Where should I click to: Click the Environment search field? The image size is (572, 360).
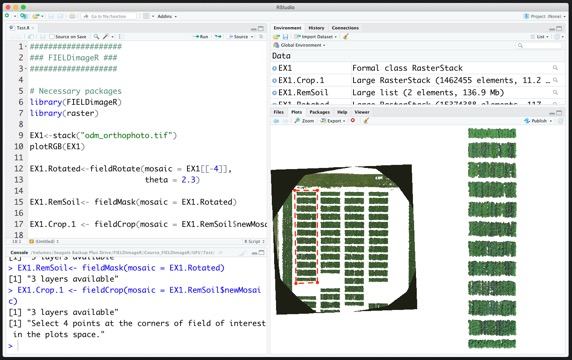point(539,45)
